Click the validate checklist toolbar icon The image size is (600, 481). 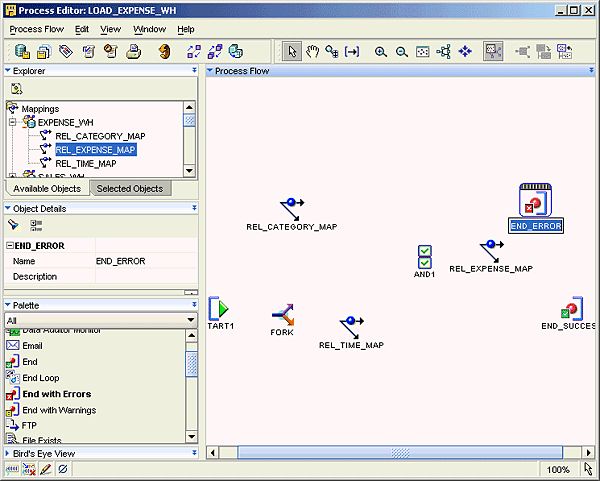click(x=89, y=51)
